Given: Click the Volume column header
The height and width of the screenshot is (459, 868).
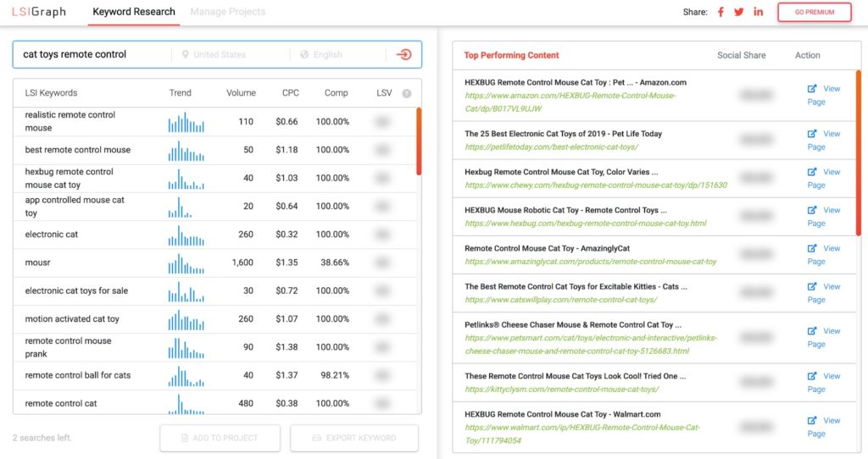Looking at the screenshot, I should pyautogui.click(x=242, y=93).
